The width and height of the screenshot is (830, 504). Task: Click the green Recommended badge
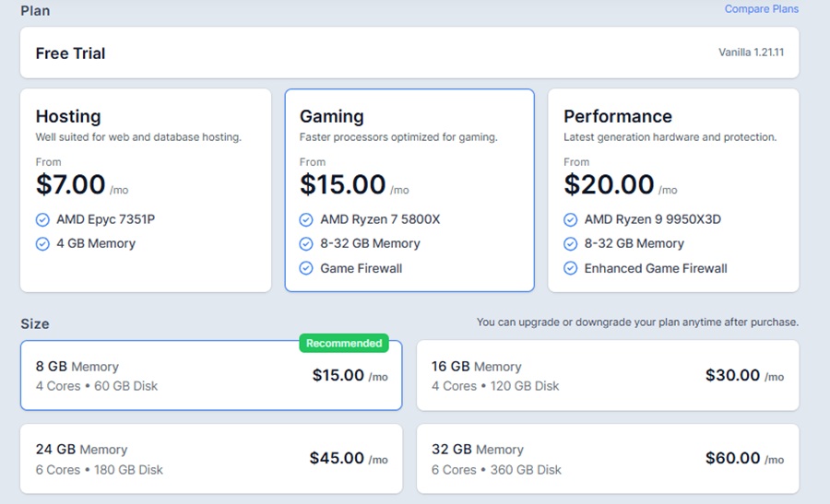tap(344, 344)
